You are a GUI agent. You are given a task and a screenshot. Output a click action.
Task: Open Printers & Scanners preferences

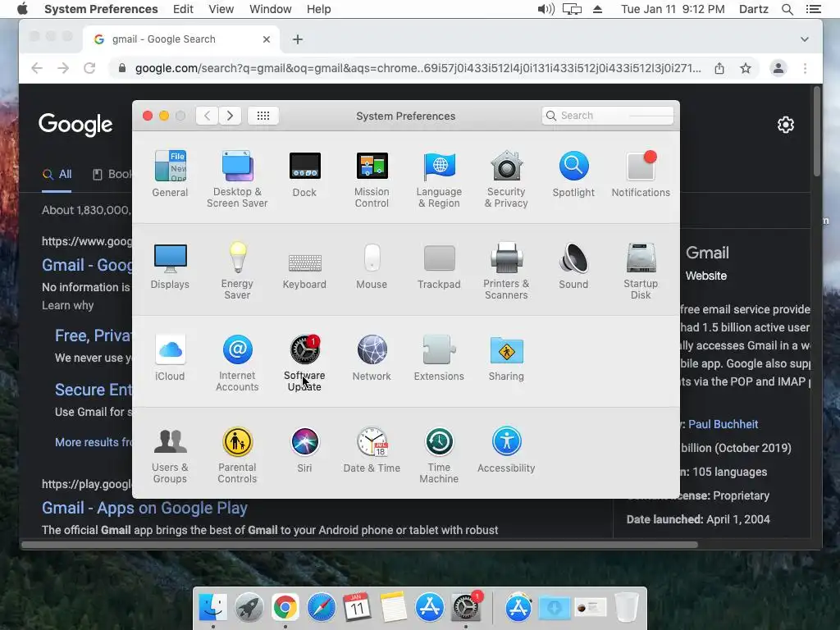506,271
